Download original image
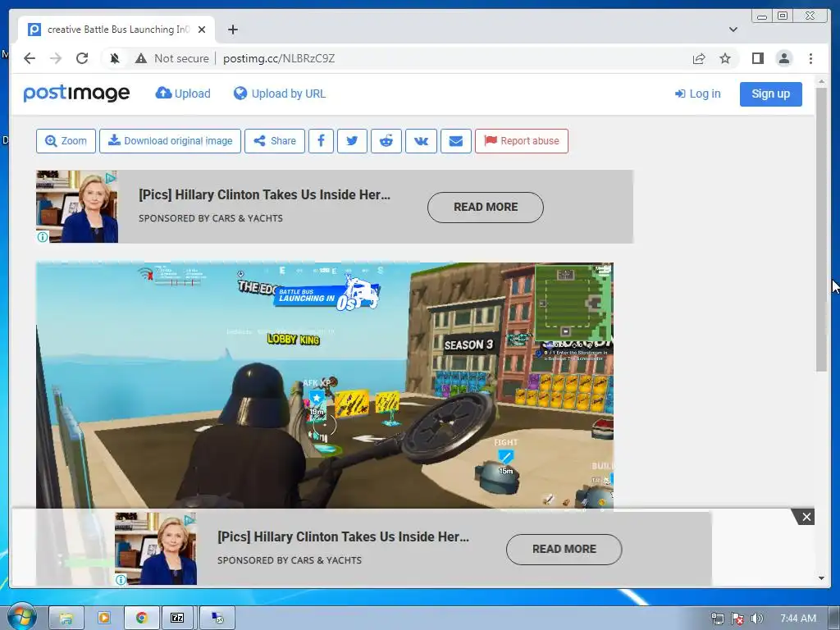This screenshot has width=840, height=630. [x=170, y=141]
